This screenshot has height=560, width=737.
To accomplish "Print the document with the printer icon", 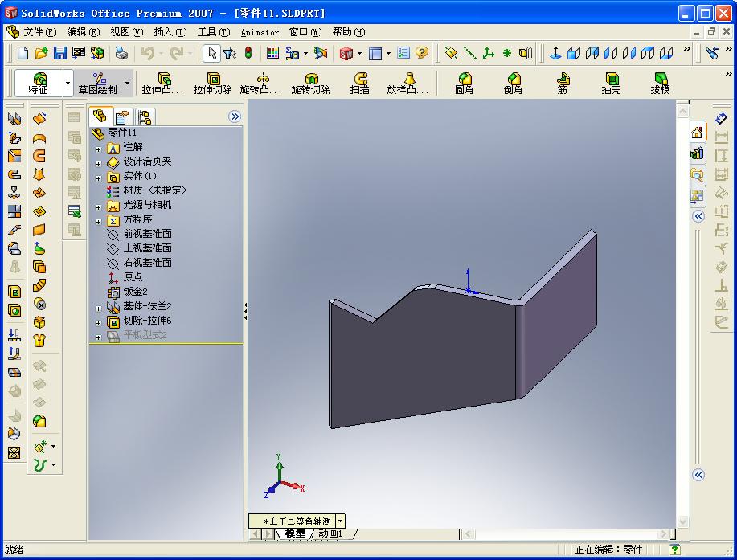I will [121, 53].
